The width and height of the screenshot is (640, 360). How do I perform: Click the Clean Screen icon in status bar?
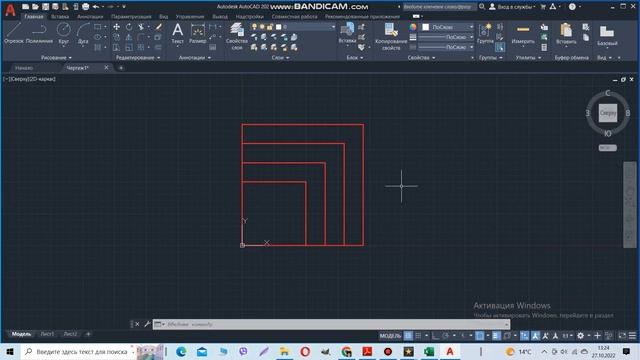pyautogui.click(x=622, y=336)
